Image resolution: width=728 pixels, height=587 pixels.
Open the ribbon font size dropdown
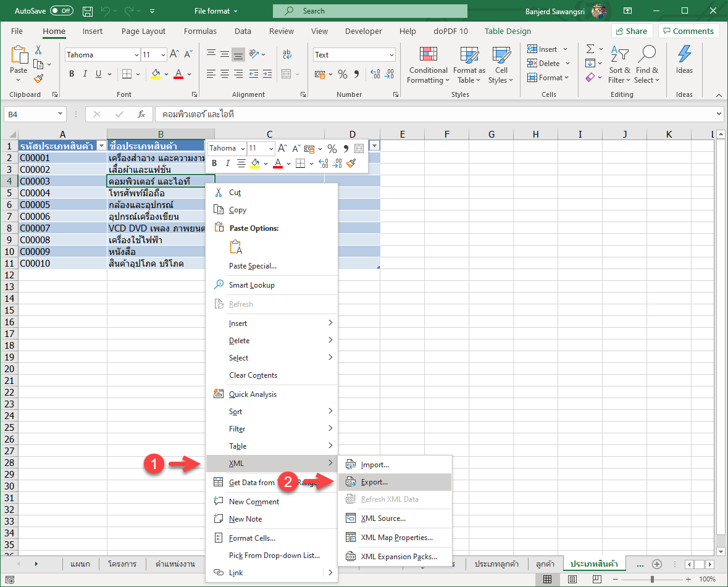(163, 55)
